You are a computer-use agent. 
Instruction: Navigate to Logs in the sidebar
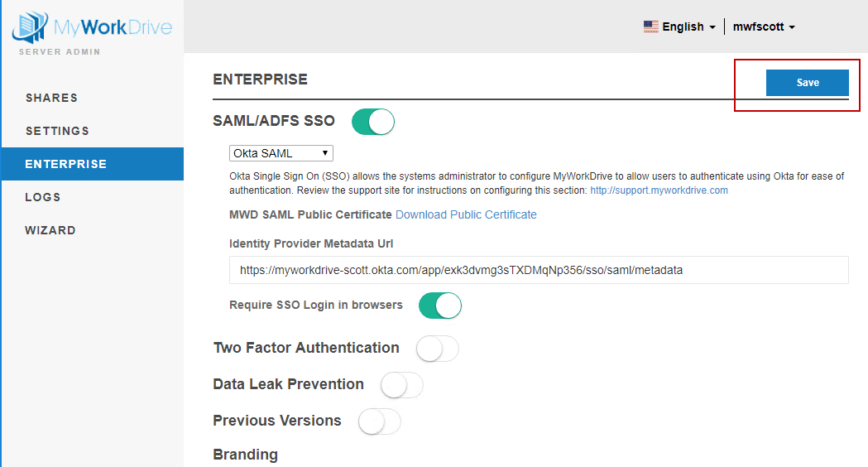(43, 197)
